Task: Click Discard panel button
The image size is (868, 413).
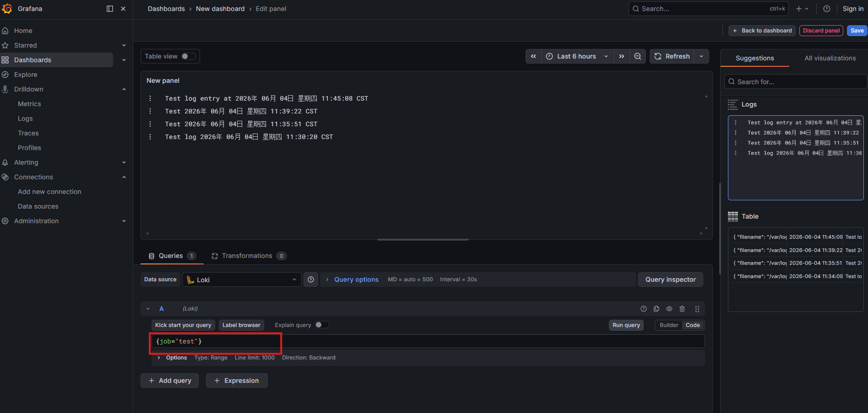Action: 821,31
